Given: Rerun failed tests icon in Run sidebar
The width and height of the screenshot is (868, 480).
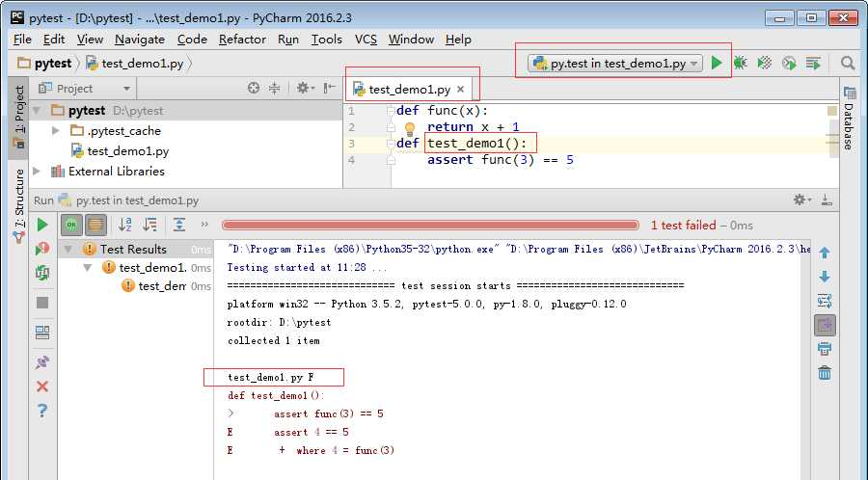Looking at the screenshot, I should [x=42, y=249].
